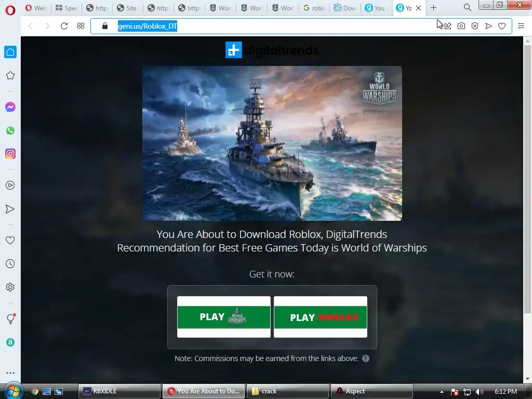Open the ad blocker shield icon
The width and height of the screenshot is (532, 399).
click(x=475, y=26)
